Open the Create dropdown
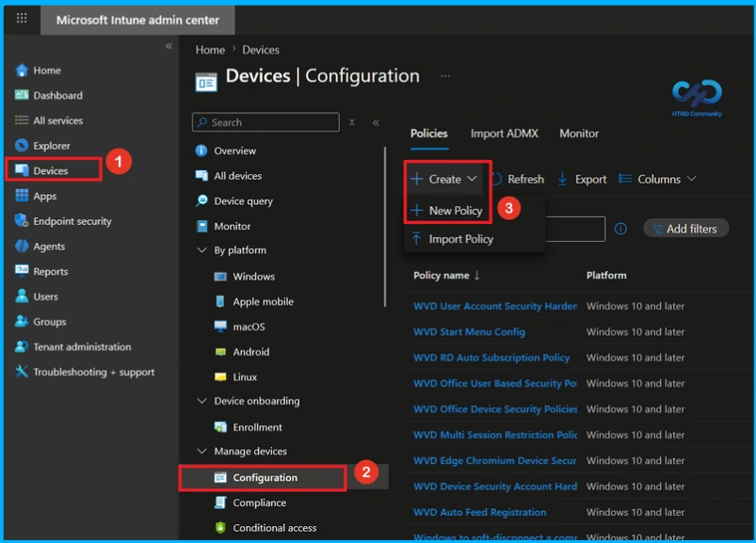 (x=444, y=179)
